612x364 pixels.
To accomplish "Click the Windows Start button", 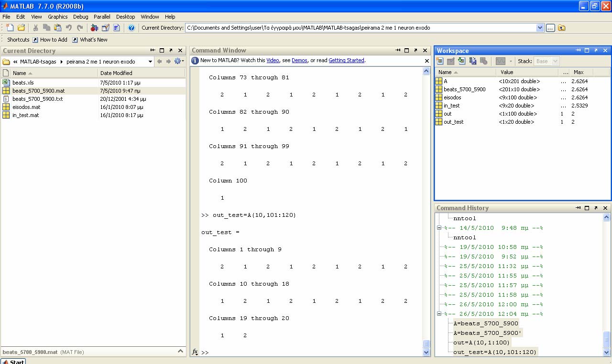I will coord(13,361).
